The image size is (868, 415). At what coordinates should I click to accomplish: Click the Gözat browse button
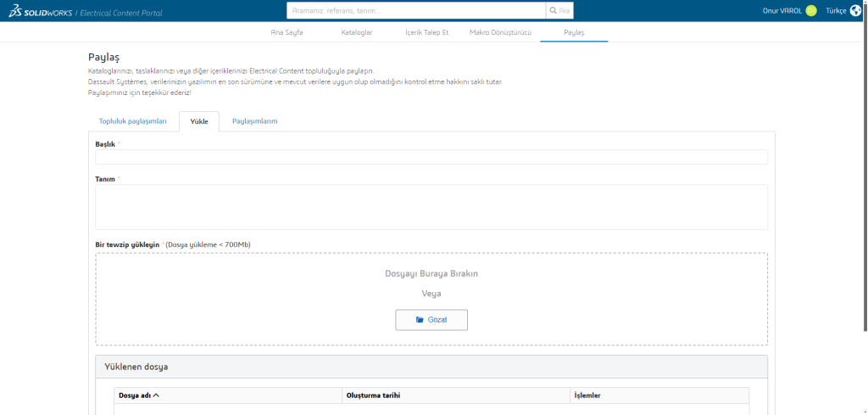pyautogui.click(x=431, y=320)
